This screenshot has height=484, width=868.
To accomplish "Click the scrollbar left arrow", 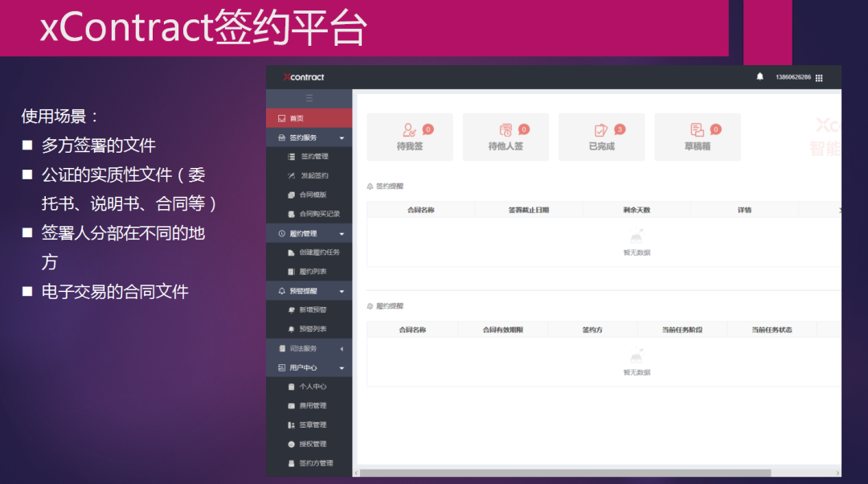I will pyautogui.click(x=356, y=473).
